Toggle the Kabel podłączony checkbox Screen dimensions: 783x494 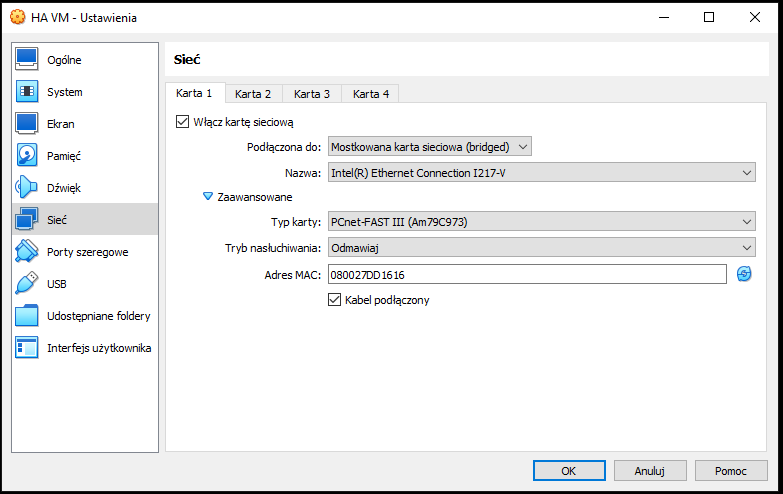click(334, 300)
